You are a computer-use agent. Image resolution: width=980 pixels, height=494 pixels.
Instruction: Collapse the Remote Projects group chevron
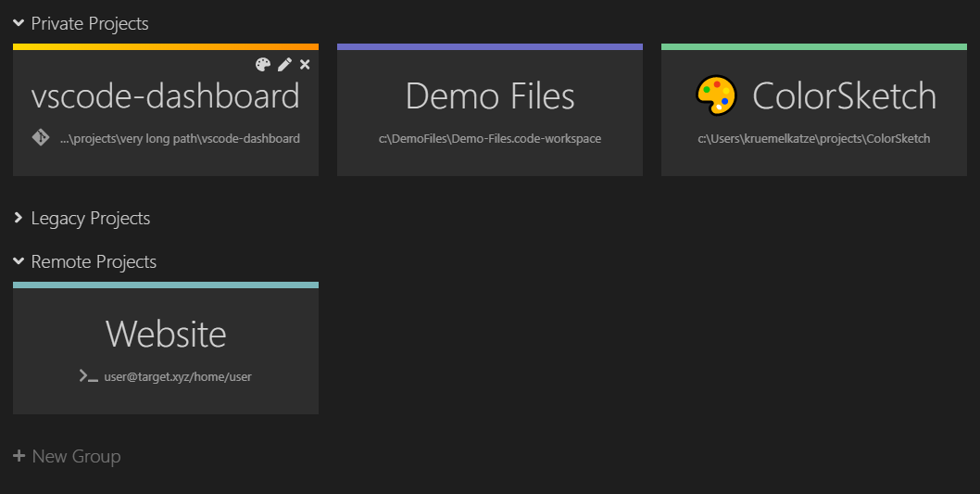[19, 260]
